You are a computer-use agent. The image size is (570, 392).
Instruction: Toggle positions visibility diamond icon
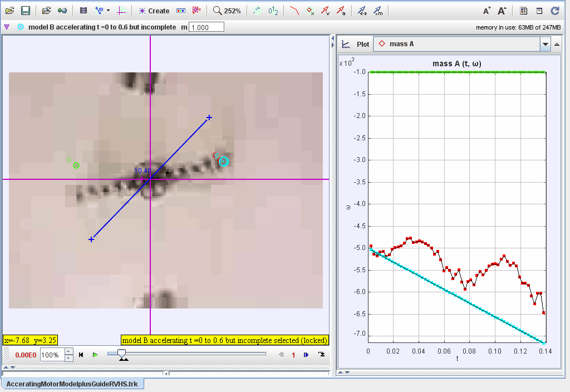[x=310, y=11]
